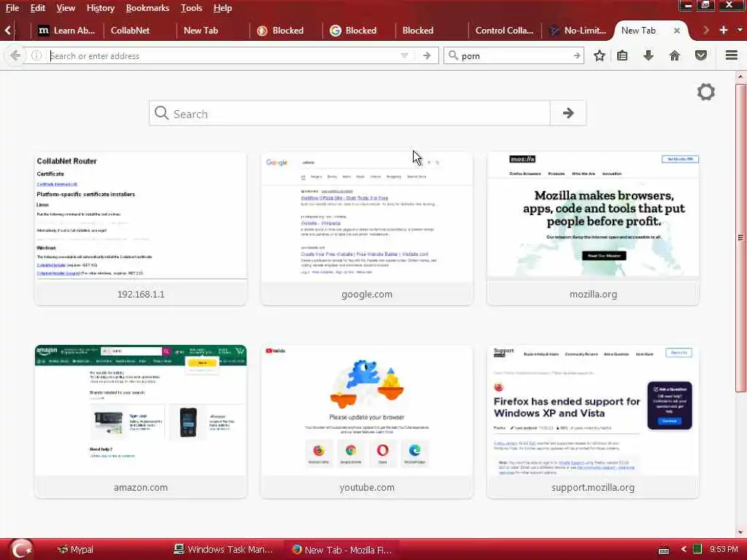Click the Go arrow in address bar

(426, 55)
